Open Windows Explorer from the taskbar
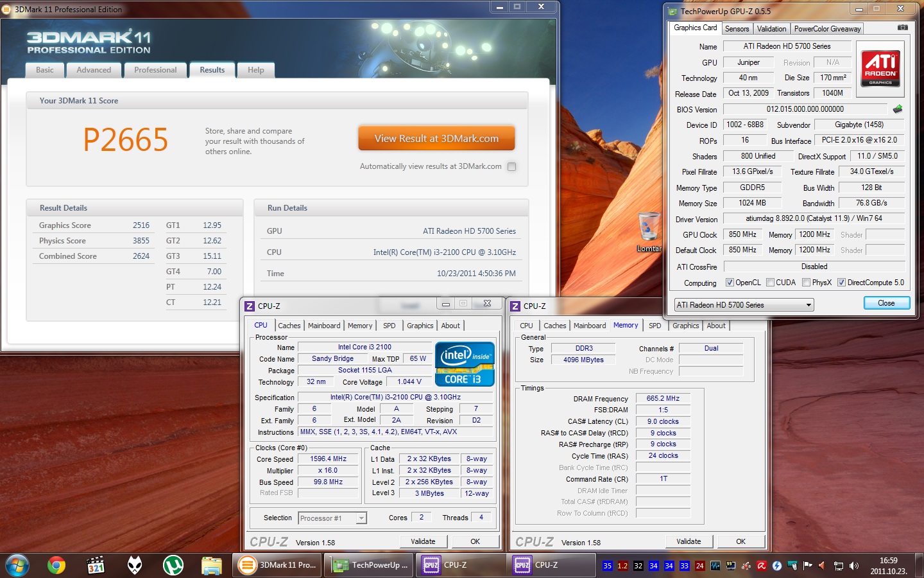 point(212,565)
